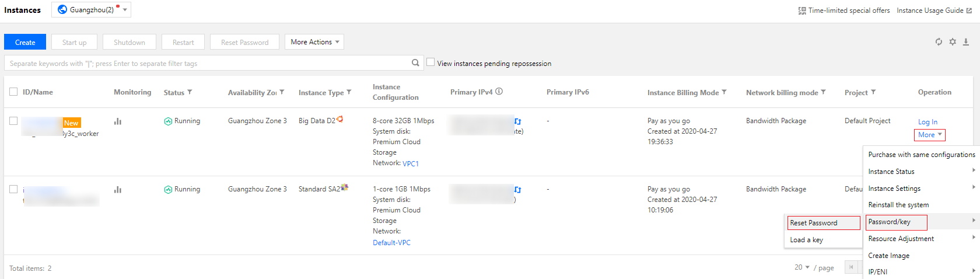This screenshot has width=980, height=279.
Task: Open the Guangzhou(2) region dropdown
Action: pos(92,10)
